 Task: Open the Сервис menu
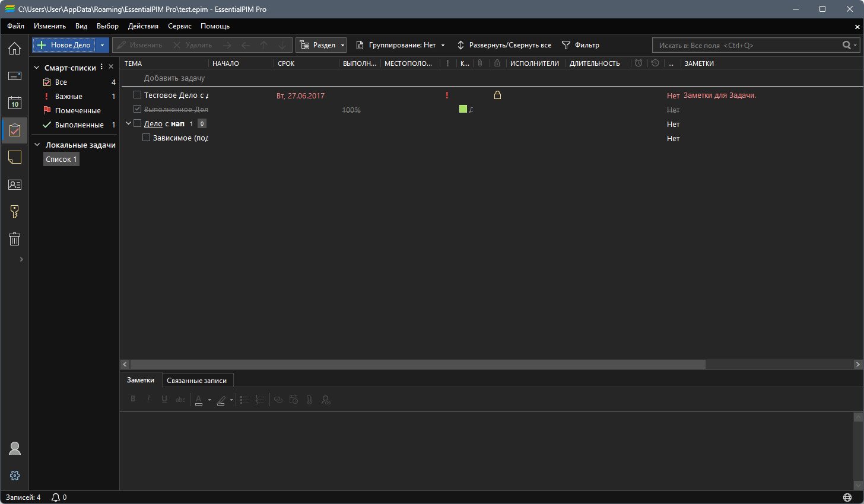[x=180, y=26]
